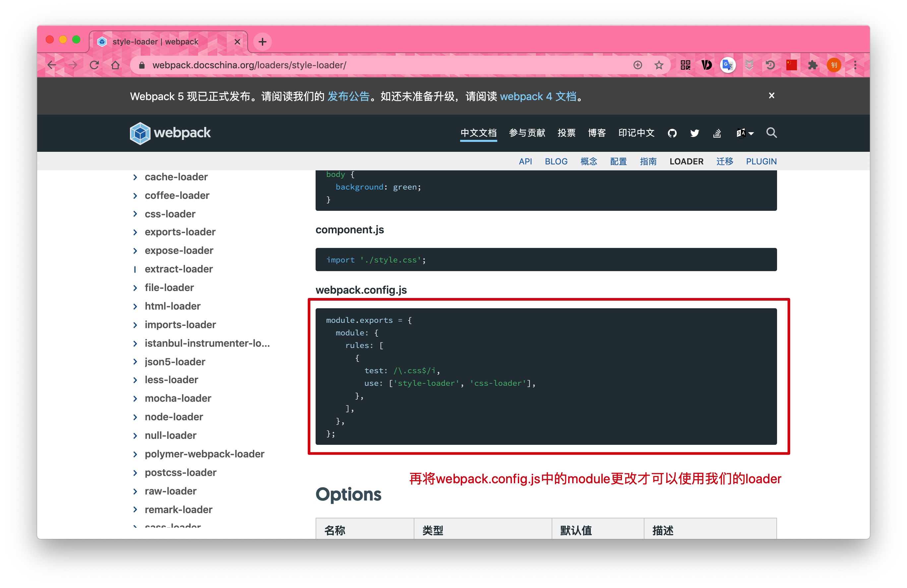Screen dimensions: 907x588
Task: Expand expose-loader chevron in sidebar
Action: pyautogui.click(x=135, y=251)
